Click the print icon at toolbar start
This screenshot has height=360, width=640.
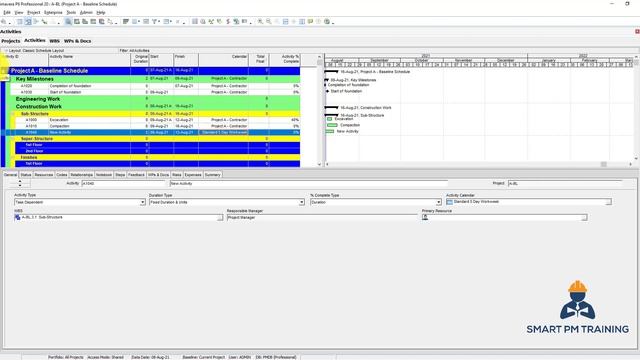point(3,22)
